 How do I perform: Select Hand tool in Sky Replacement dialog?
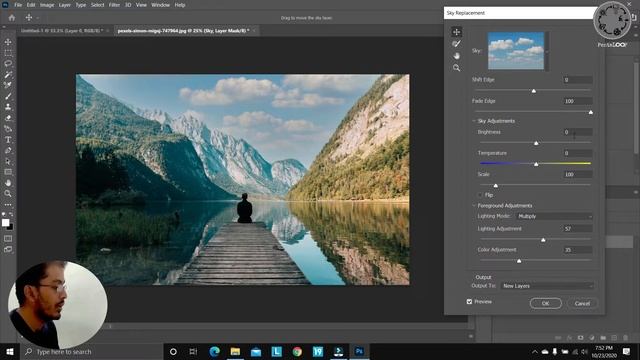pos(456,56)
